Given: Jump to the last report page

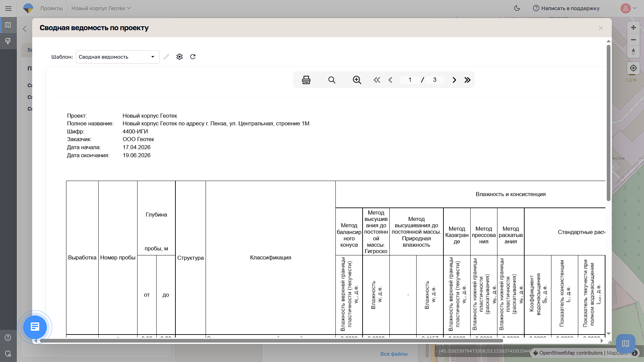Looking at the screenshot, I should pyautogui.click(x=468, y=80).
